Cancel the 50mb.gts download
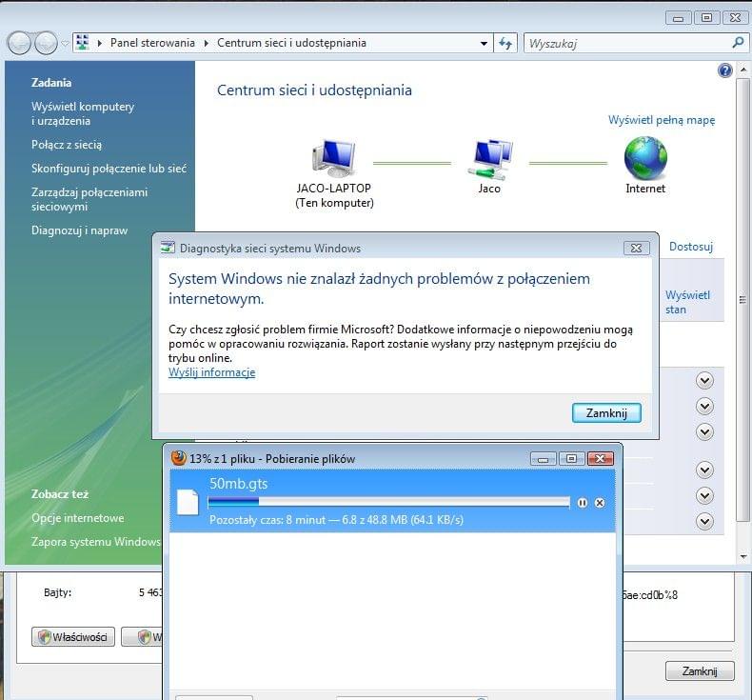 (600, 503)
